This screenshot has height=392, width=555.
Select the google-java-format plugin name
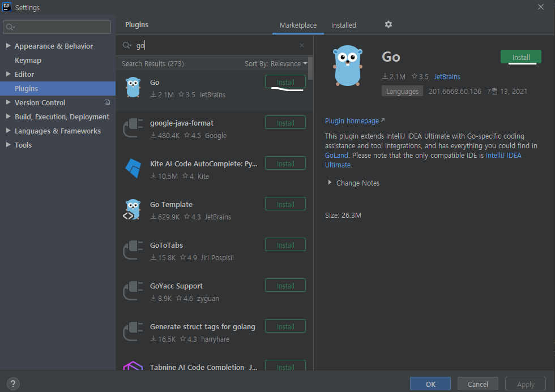pyautogui.click(x=182, y=123)
